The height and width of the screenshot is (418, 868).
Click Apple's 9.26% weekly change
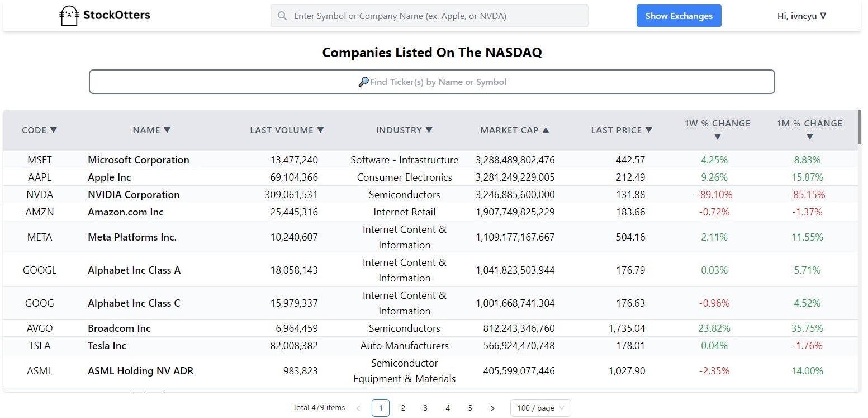(714, 177)
